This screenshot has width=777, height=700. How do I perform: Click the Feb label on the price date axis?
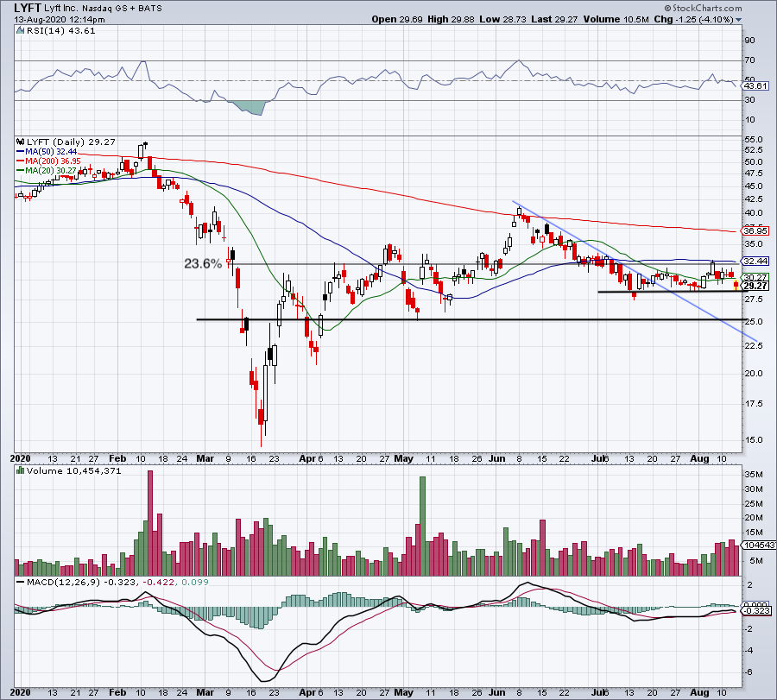click(117, 458)
